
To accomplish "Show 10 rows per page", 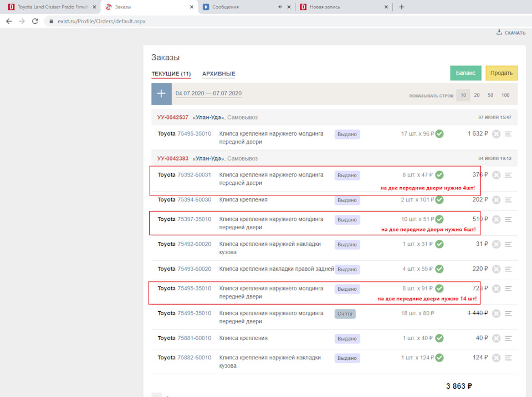I will pyautogui.click(x=463, y=95).
